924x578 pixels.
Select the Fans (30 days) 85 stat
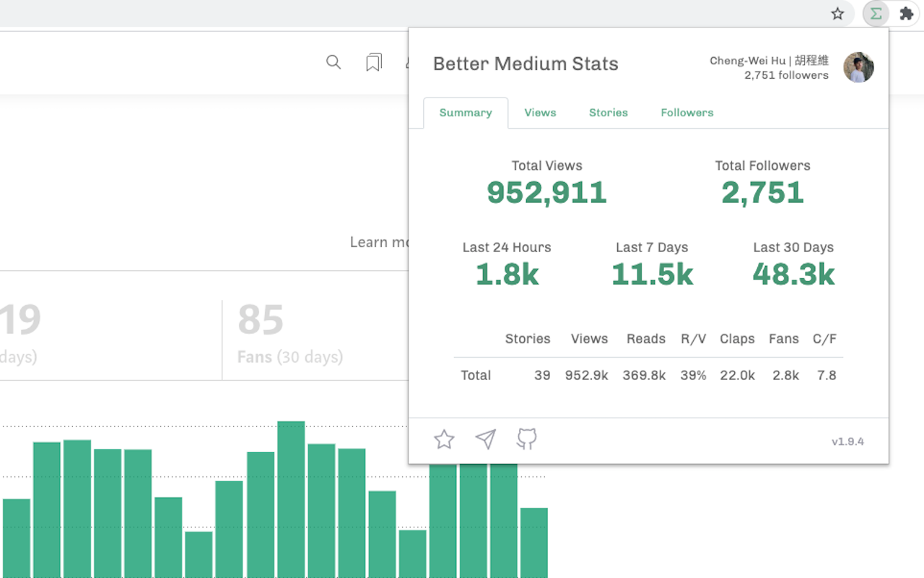click(x=289, y=334)
